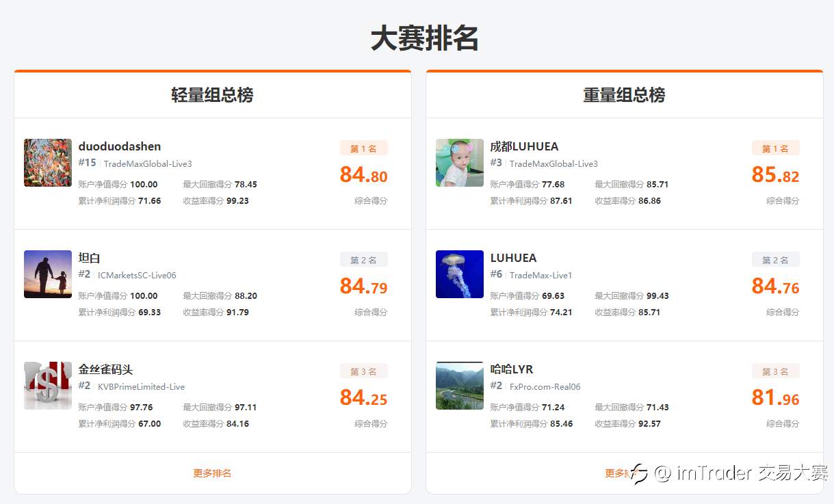Click the 84.79 composite score

click(364, 287)
